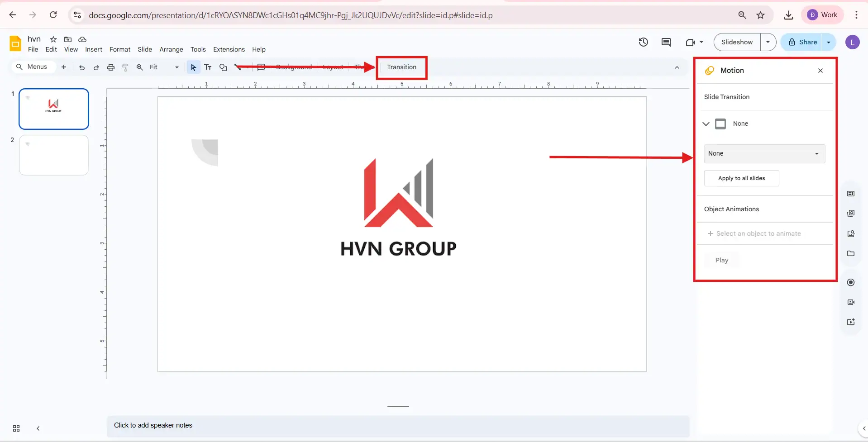
Task: Close the Motion panel
Action: click(820, 71)
